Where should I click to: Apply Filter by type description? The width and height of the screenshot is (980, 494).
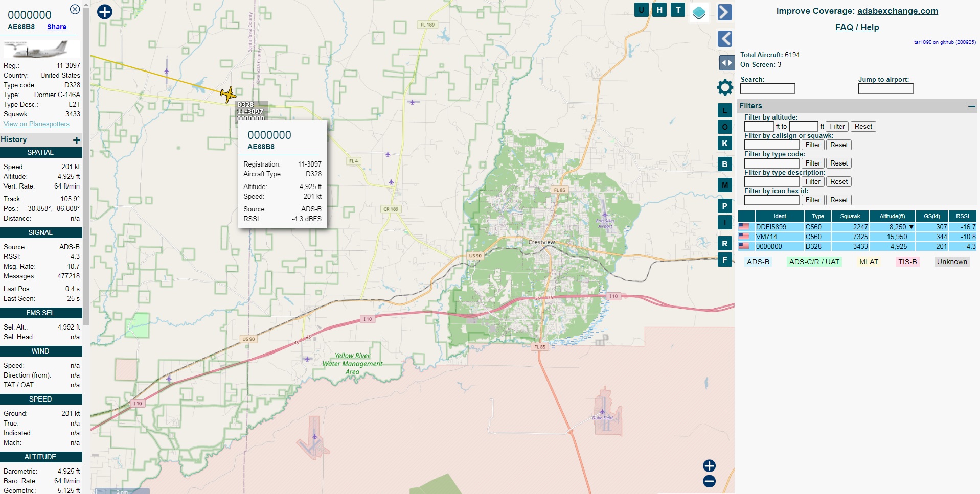coord(813,182)
